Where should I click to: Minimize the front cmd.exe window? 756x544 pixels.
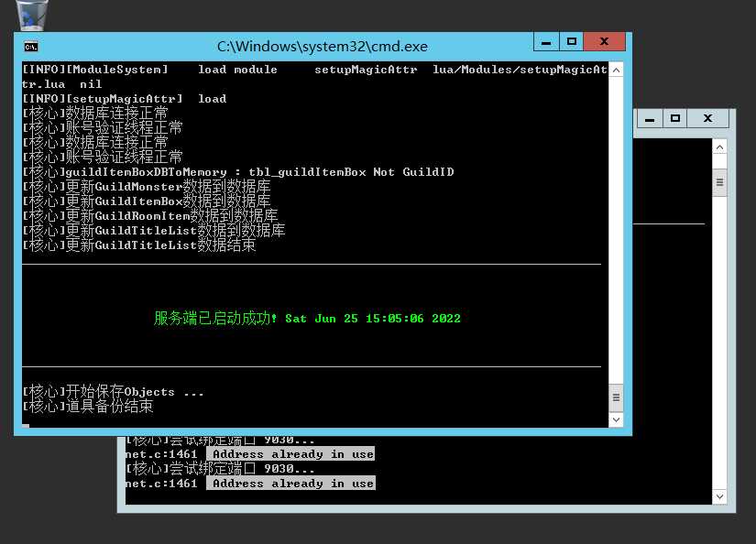[x=546, y=42]
